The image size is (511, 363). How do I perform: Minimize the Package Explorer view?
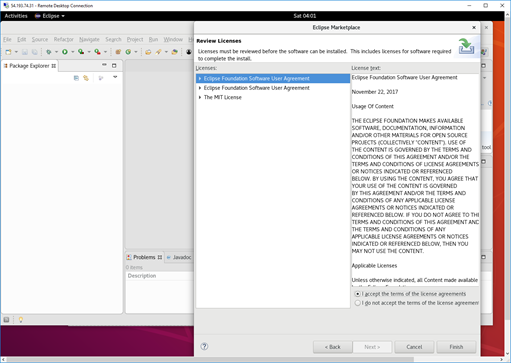pyautogui.click(x=104, y=65)
